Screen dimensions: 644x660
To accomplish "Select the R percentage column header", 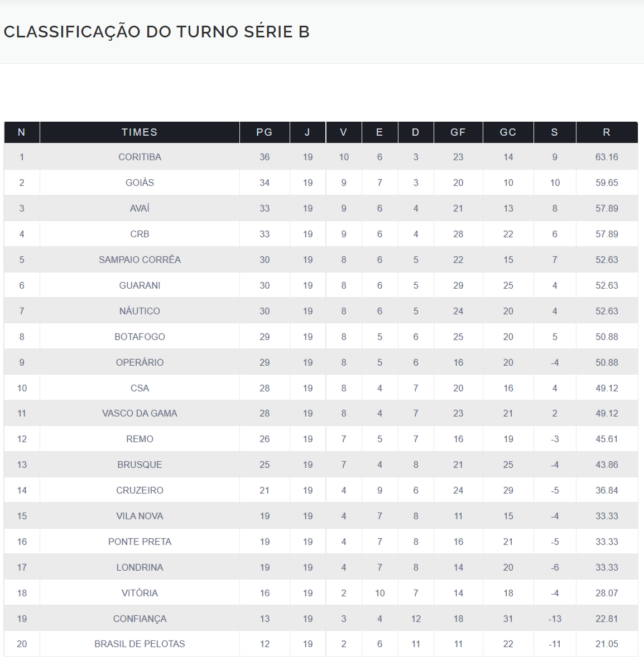I will (607, 132).
